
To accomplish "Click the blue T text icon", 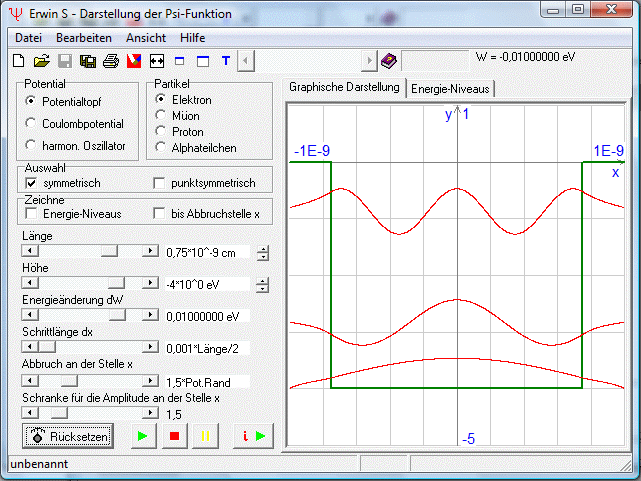I will pos(226,61).
